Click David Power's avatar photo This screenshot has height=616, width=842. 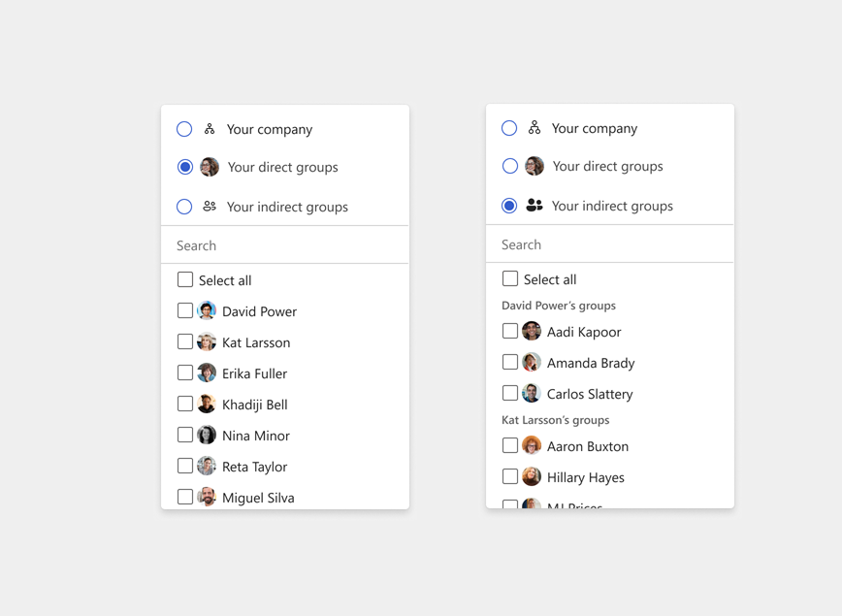click(207, 311)
